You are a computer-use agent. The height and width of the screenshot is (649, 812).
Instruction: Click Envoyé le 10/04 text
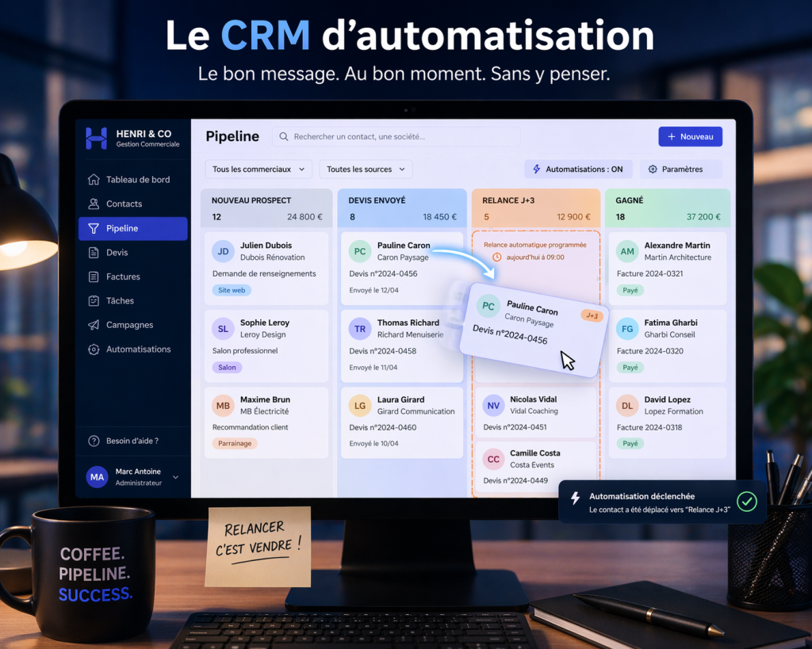click(x=374, y=444)
